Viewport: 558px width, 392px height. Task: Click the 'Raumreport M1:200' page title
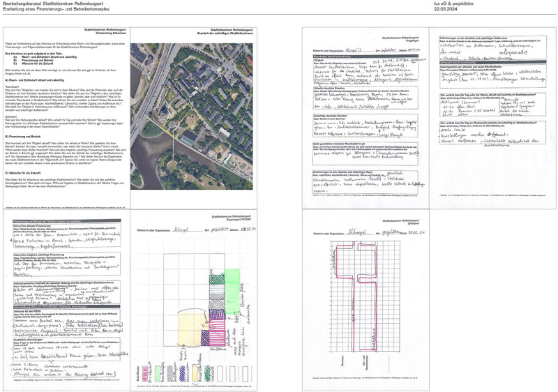tap(239, 220)
